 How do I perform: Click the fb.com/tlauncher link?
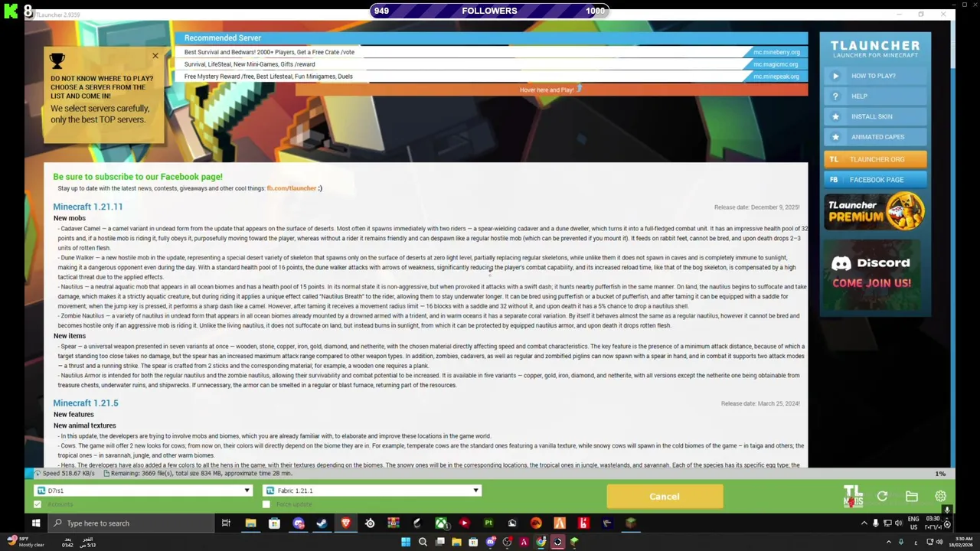pyautogui.click(x=292, y=188)
